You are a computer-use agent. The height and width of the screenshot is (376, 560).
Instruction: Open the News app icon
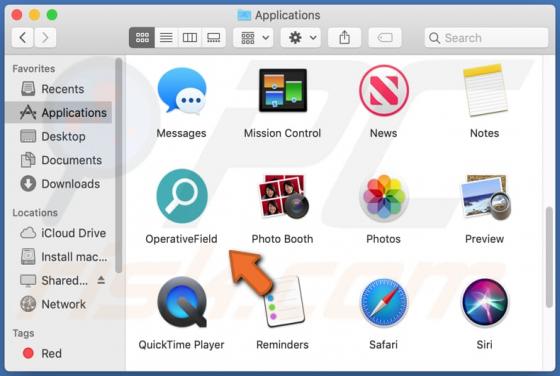point(384,90)
